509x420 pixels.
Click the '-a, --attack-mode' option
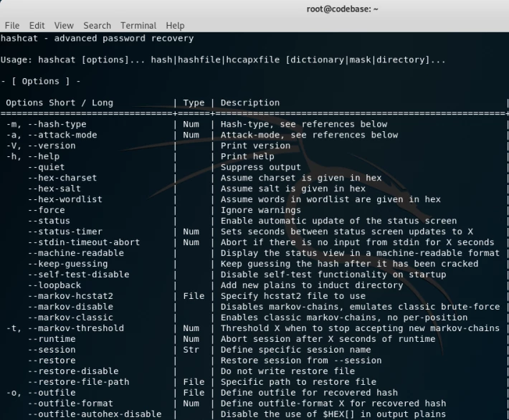click(x=52, y=135)
